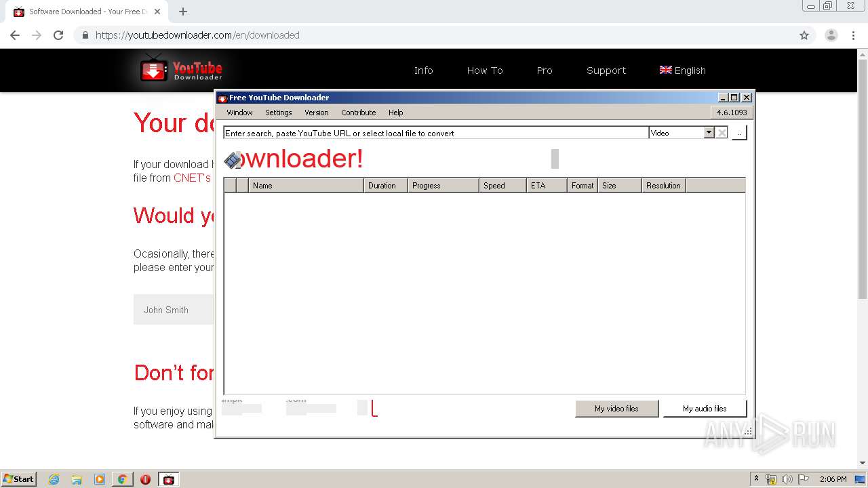
Task: Switch to YouTube Downloader taskbar button
Action: 169,479
